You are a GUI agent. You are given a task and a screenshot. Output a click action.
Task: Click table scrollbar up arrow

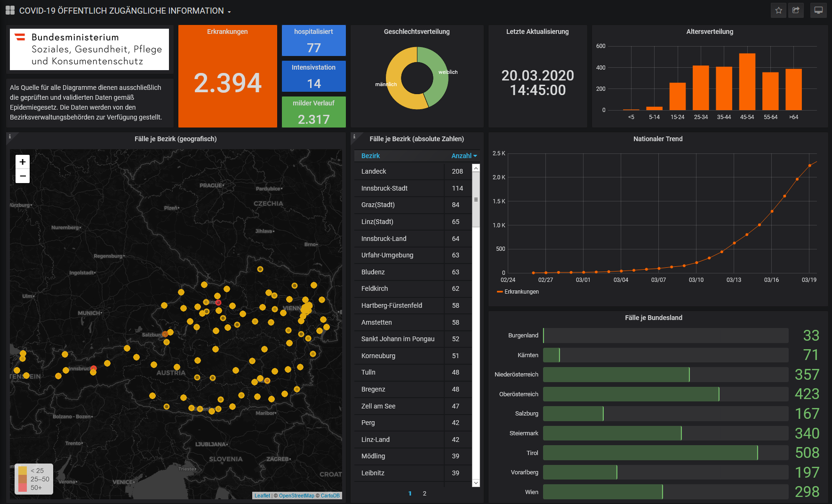click(476, 168)
